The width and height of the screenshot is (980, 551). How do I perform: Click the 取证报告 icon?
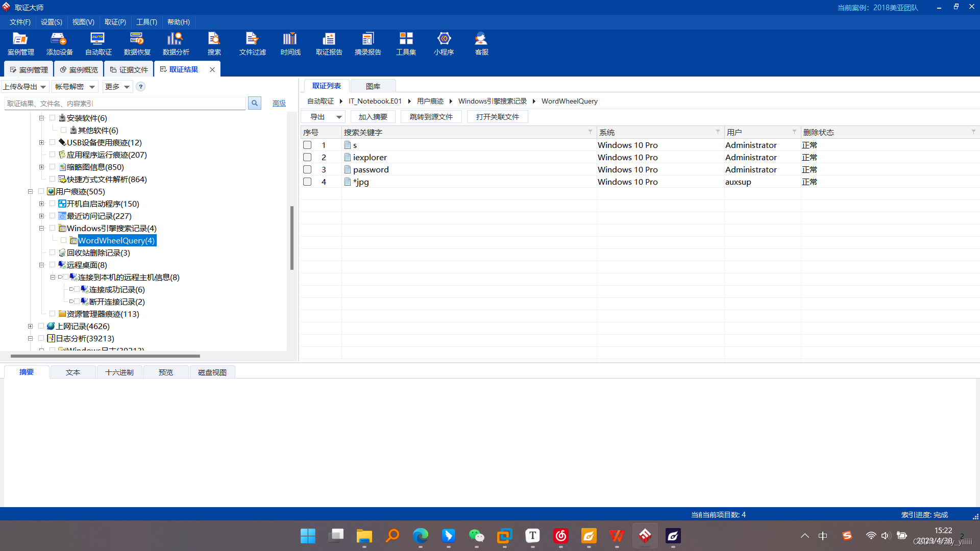(x=329, y=43)
